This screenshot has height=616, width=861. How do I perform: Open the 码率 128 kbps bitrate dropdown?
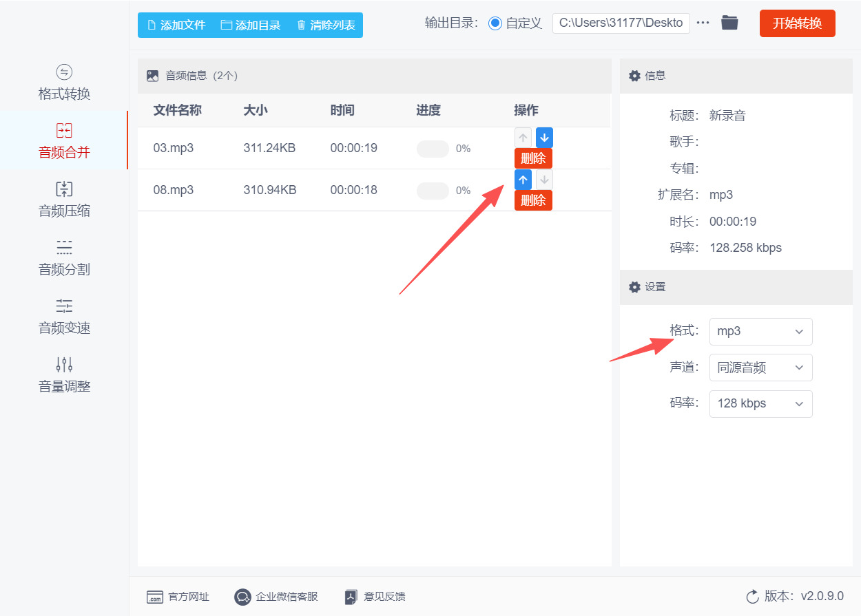click(x=760, y=404)
